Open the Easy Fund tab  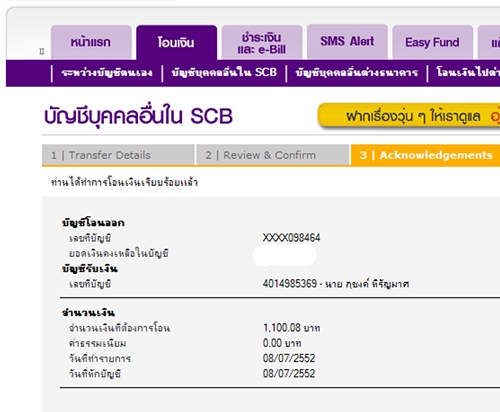(432, 42)
